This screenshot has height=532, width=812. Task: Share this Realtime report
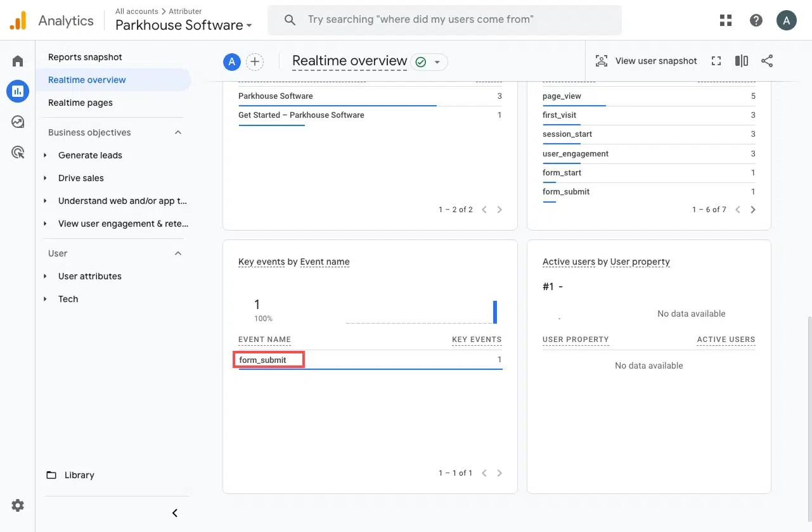(766, 61)
